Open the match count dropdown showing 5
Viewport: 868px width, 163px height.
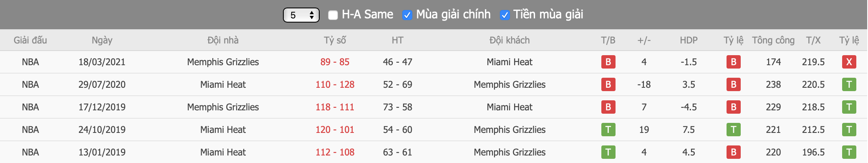(301, 15)
